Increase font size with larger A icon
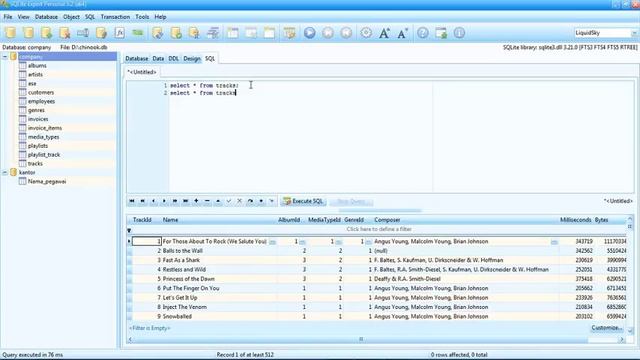 (384, 33)
